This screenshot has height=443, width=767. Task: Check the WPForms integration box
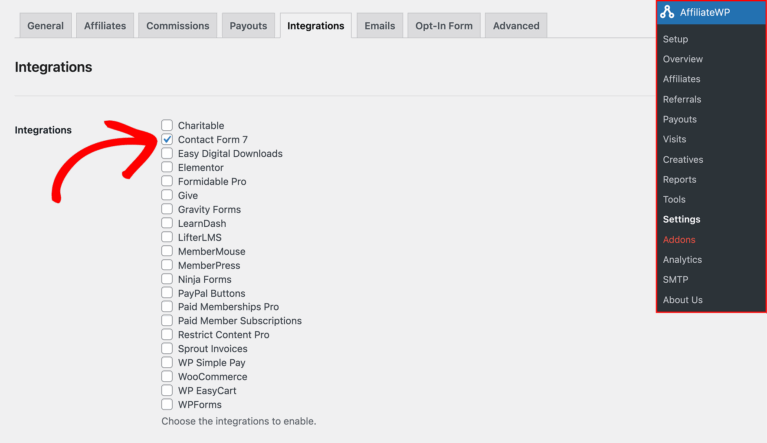click(167, 404)
